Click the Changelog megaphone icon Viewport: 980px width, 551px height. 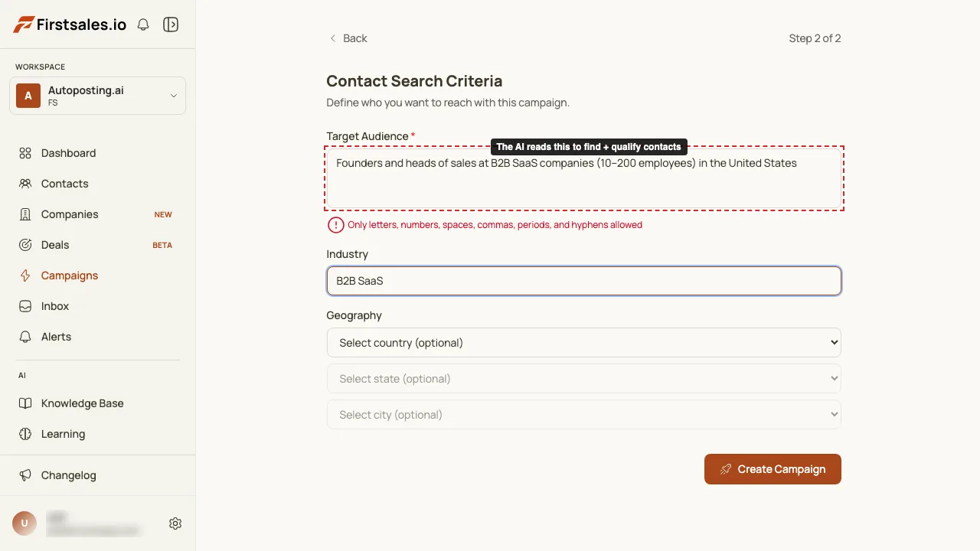coord(25,475)
